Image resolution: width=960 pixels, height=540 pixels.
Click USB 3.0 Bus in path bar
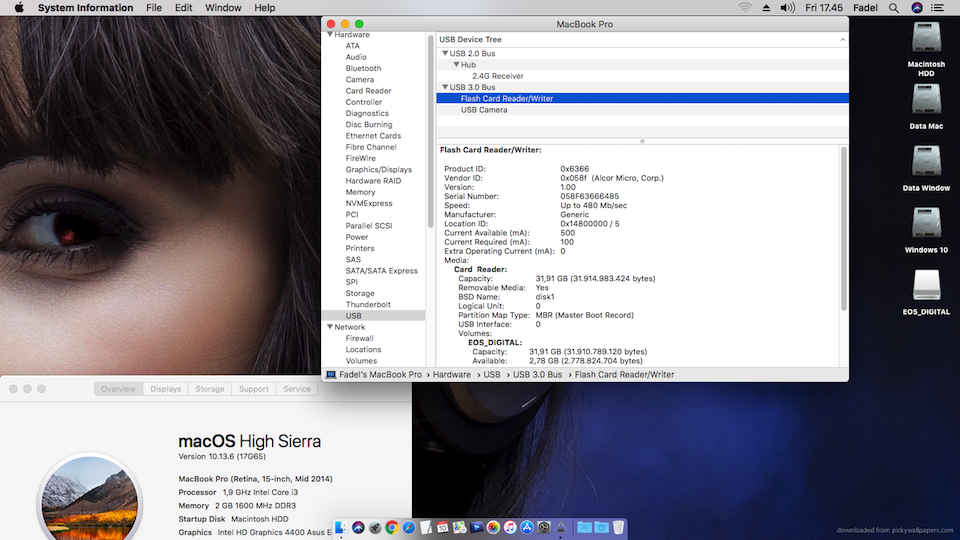[x=537, y=375]
